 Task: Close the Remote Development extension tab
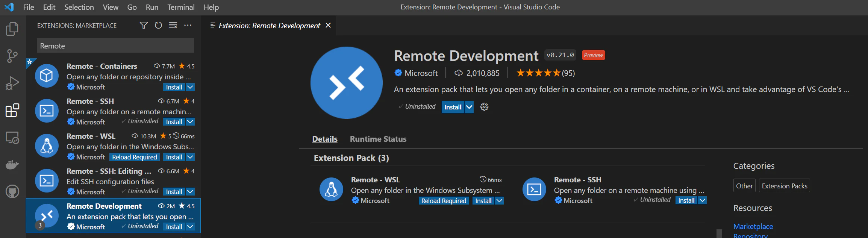pos(328,25)
